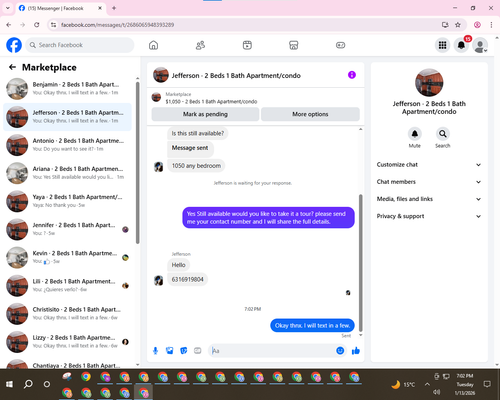
Task: Open Windows Start menu
Action: [x=9, y=384]
